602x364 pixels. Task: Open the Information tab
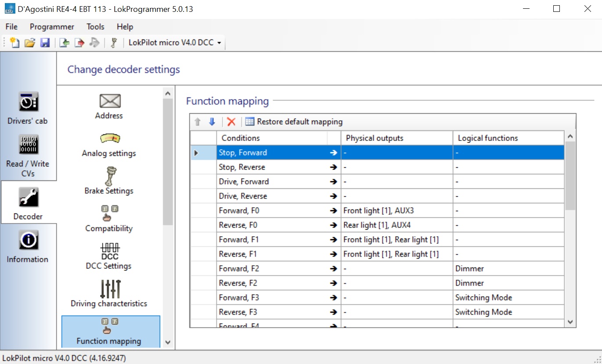point(28,246)
